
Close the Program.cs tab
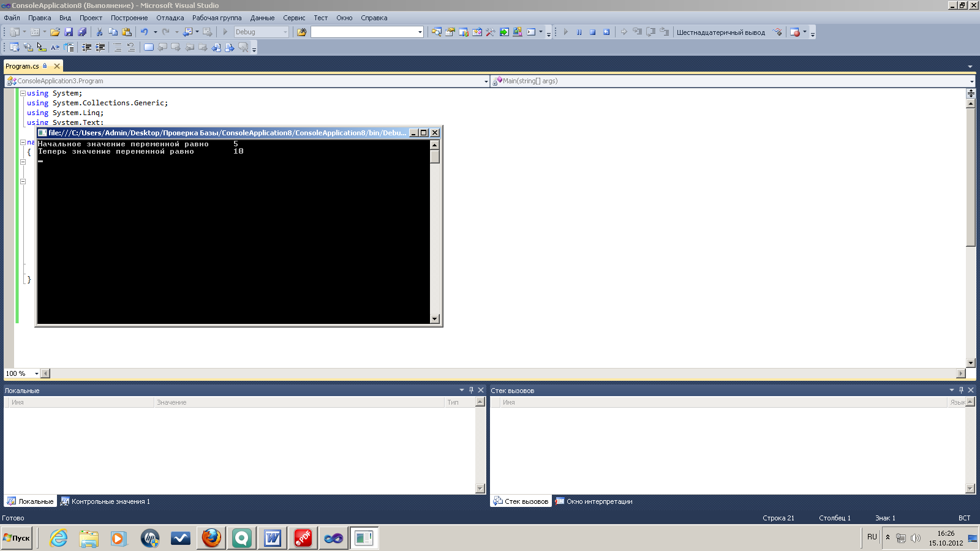[57, 66]
